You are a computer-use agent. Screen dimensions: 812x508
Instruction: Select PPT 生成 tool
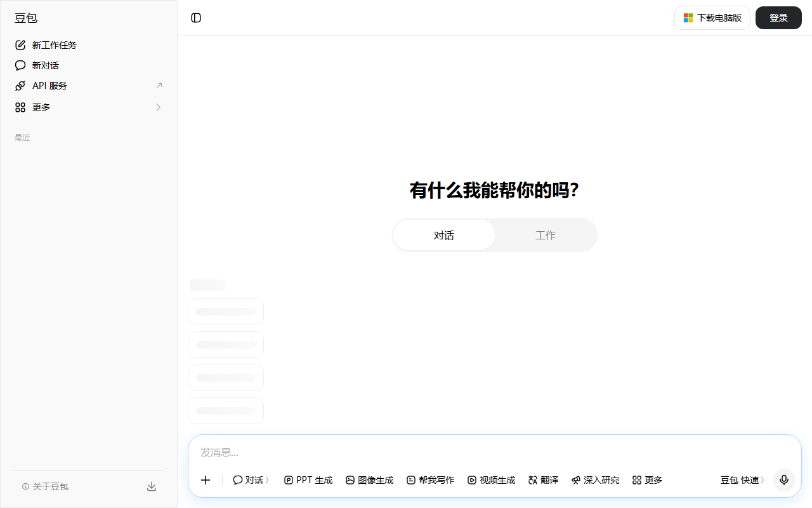[308, 480]
